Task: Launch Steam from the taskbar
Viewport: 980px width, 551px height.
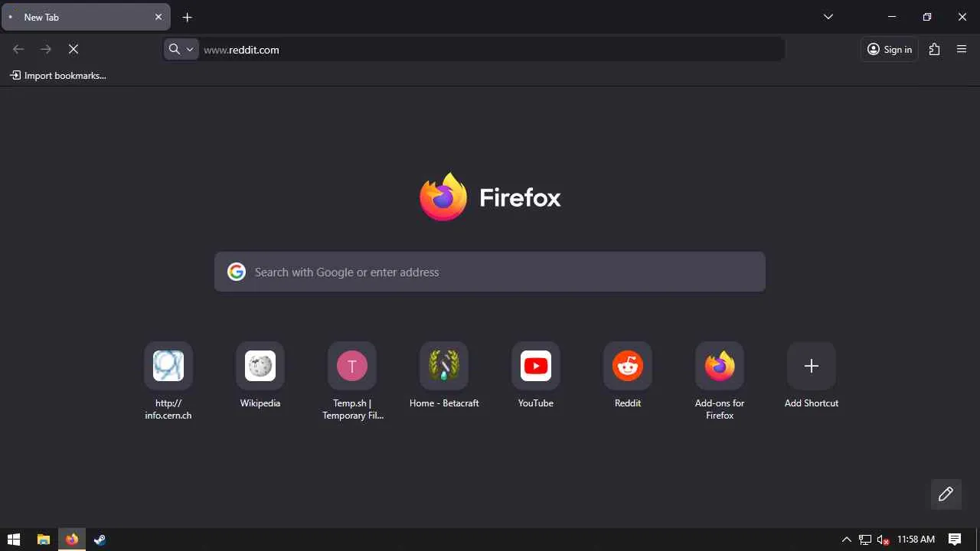Action: pyautogui.click(x=100, y=540)
